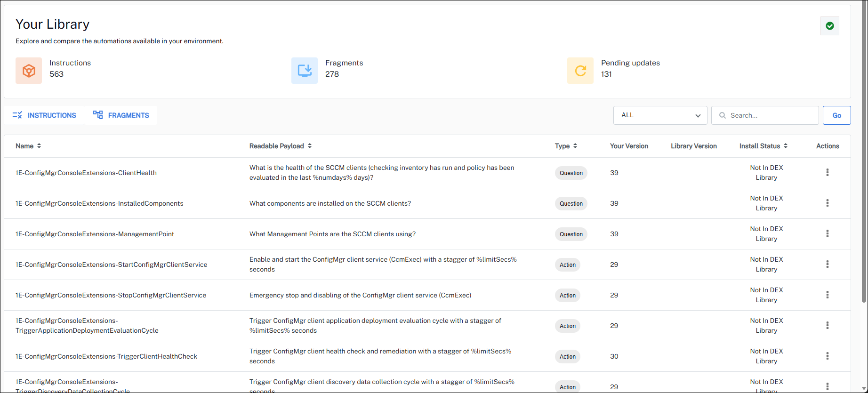868x393 pixels.
Task: Click the vertical page scrollbar
Action: pos(864,151)
